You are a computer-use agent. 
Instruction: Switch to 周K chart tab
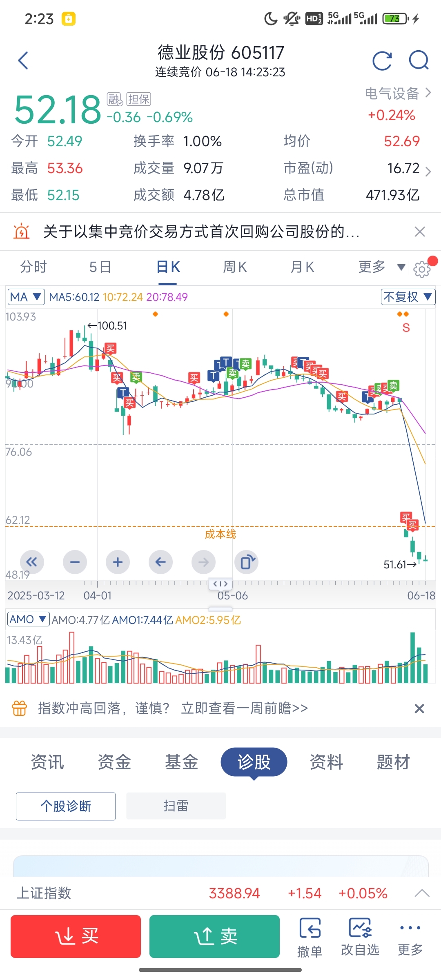coord(235,267)
